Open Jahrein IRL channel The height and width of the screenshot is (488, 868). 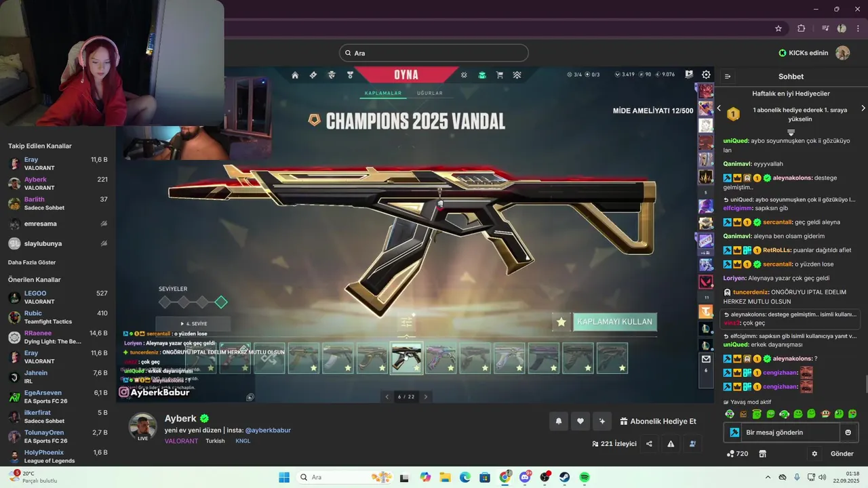click(x=58, y=377)
